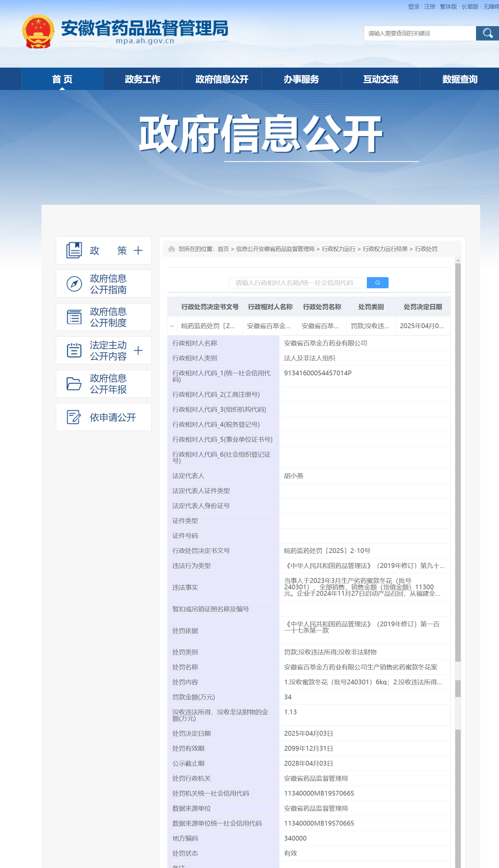Open the 首页 navigation tab
The height and width of the screenshot is (868, 499).
(x=62, y=79)
